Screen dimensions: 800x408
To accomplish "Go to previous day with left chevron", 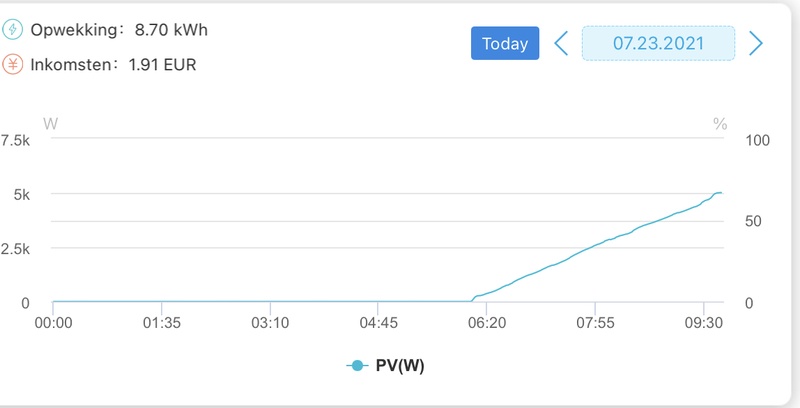I will click(562, 43).
